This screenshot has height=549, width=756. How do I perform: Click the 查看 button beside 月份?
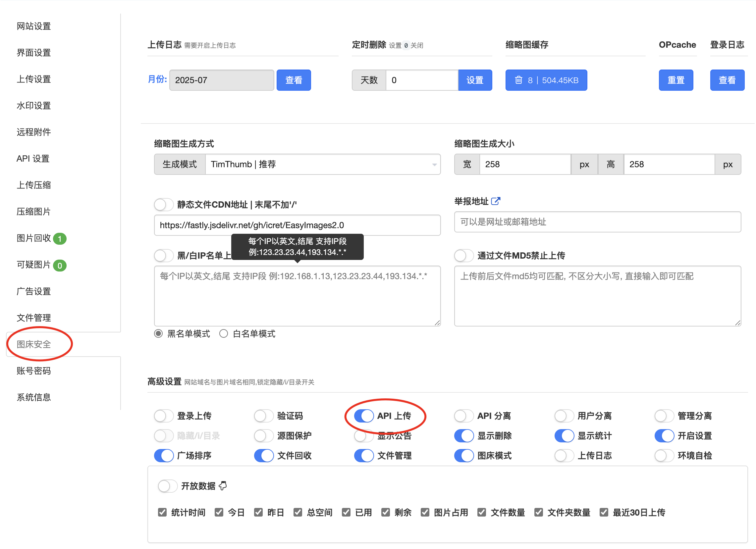293,80
